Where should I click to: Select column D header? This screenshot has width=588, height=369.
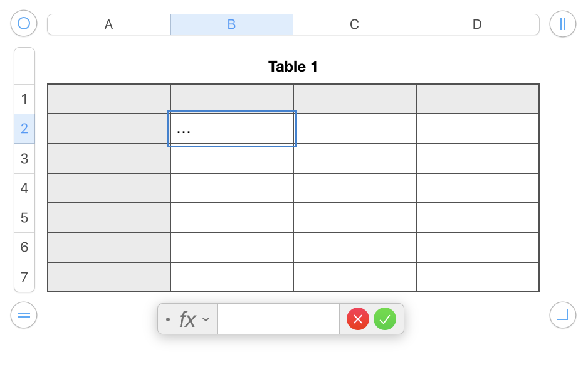coord(477,24)
